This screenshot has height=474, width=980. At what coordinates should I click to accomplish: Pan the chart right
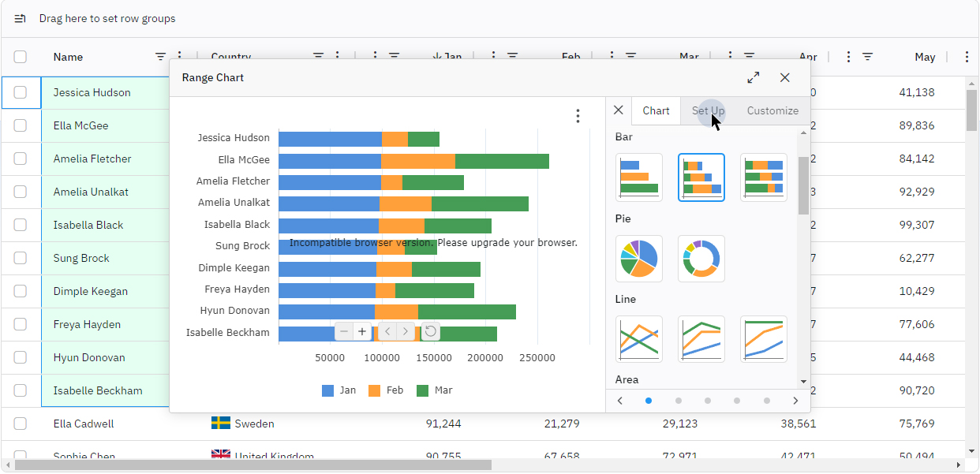coord(406,331)
